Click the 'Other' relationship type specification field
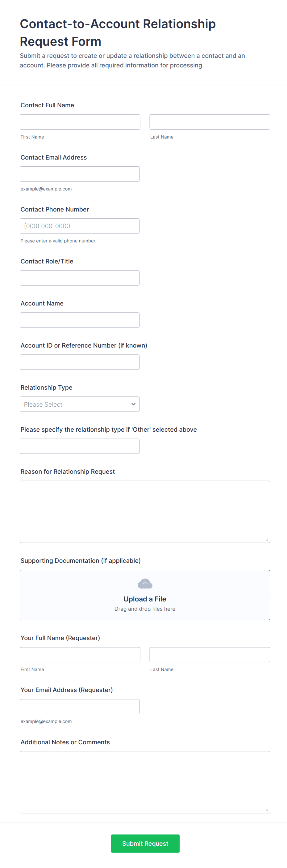Screen dimensions: 287x868 [79, 446]
